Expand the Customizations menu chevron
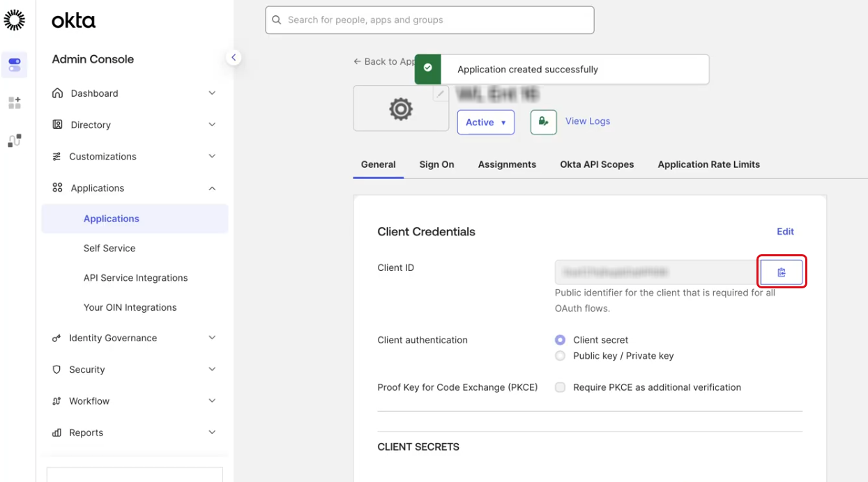This screenshot has height=482, width=868. point(212,156)
